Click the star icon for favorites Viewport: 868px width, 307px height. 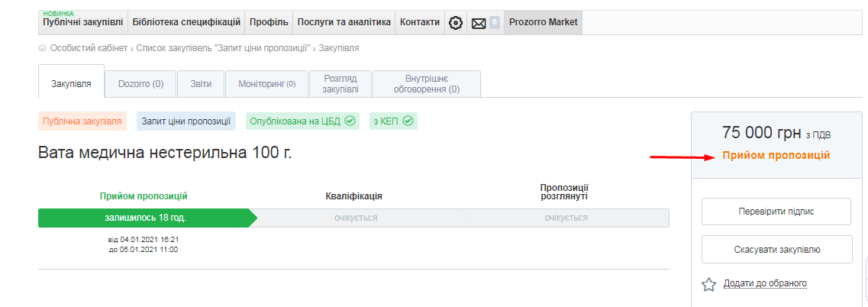click(x=709, y=284)
